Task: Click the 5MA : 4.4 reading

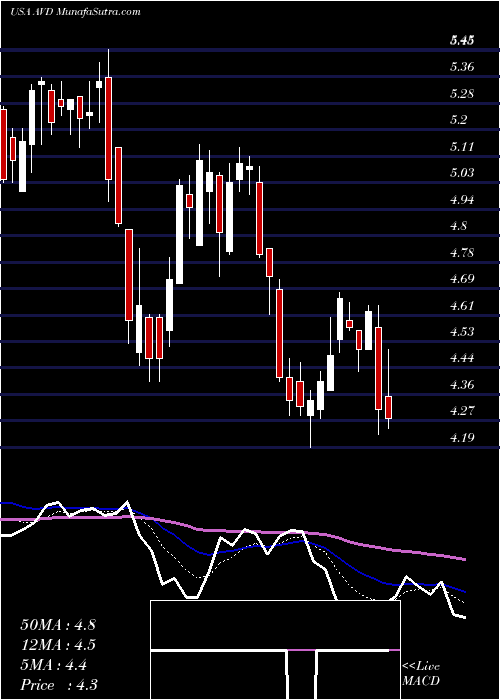Action: 53,665
